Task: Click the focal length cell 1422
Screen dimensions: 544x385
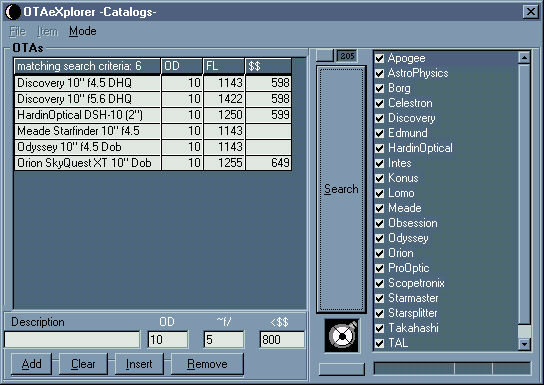Action: coord(224,99)
